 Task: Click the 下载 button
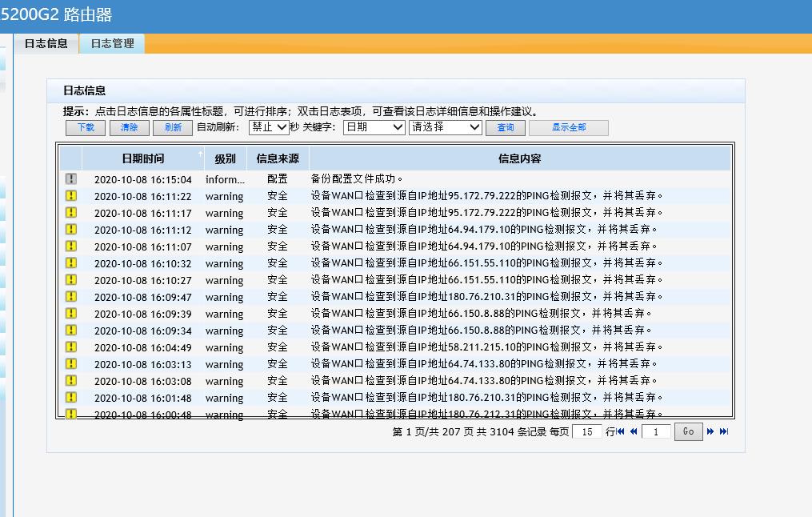tap(86, 127)
